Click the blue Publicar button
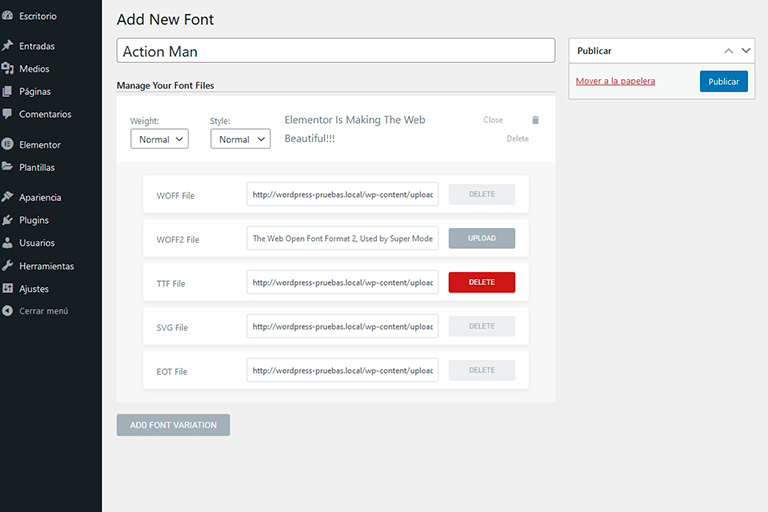This screenshot has height=512, width=768. coord(723,81)
